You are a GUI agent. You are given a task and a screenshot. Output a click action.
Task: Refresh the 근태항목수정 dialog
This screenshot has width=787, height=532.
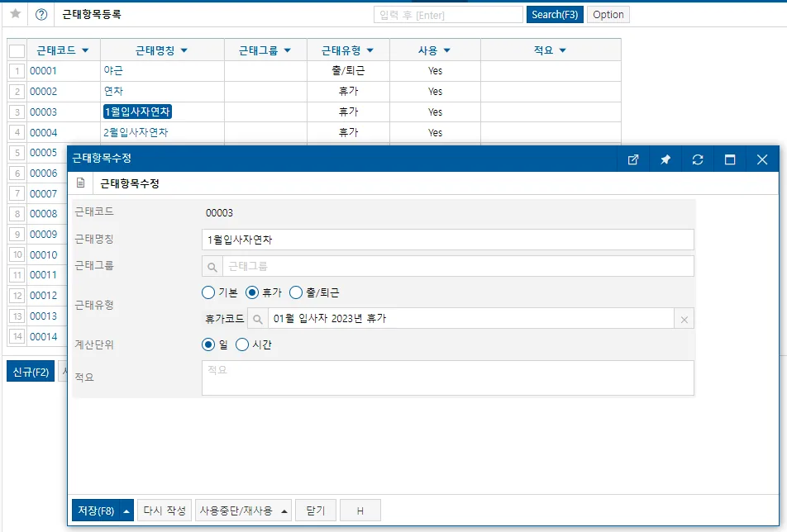[697, 159]
